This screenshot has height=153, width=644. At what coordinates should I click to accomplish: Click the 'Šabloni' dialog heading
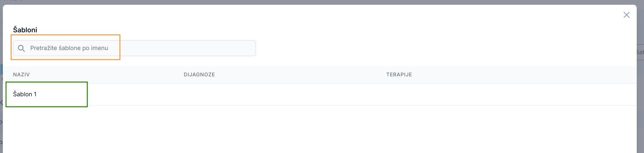point(25,30)
